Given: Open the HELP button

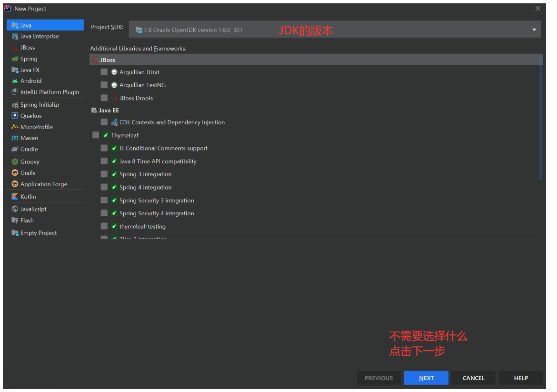Looking at the screenshot, I should pos(521,378).
